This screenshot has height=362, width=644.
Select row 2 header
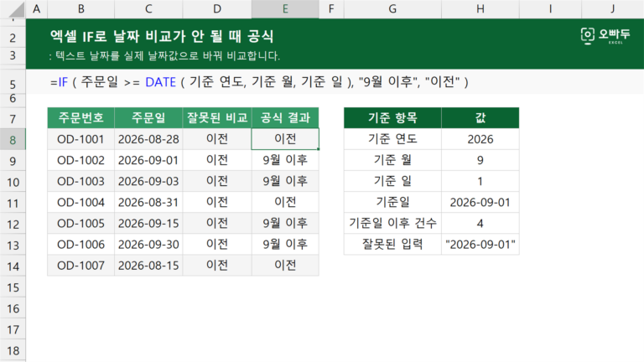coord(13,38)
